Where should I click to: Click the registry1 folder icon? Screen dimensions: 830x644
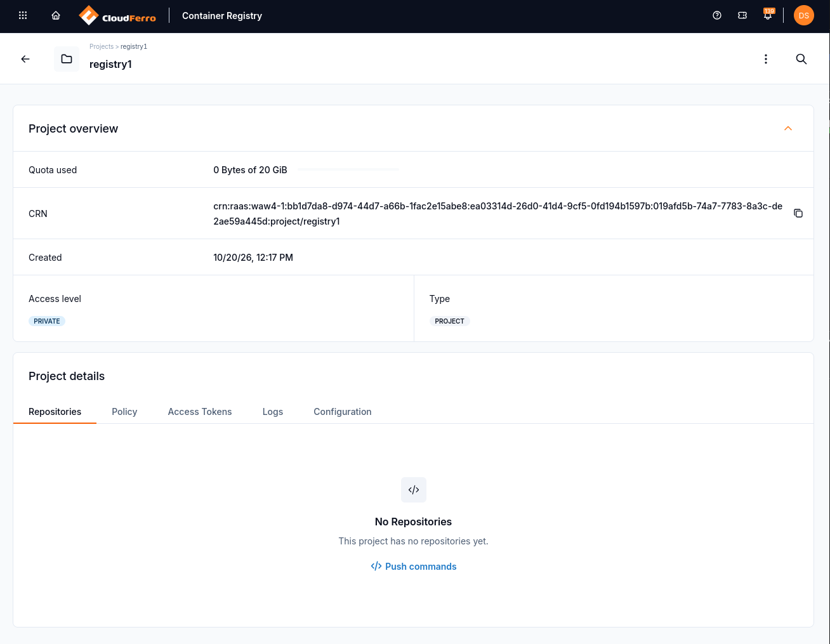point(67,59)
